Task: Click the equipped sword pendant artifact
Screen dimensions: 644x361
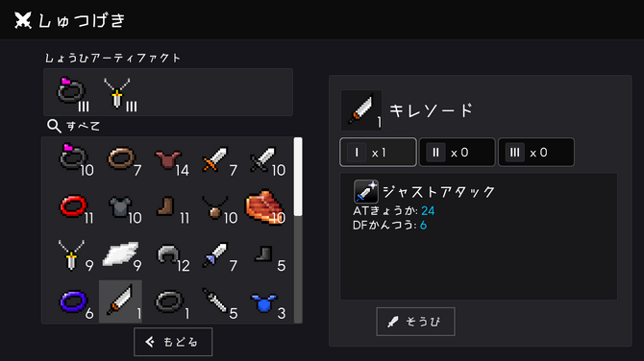Action: coord(119,93)
